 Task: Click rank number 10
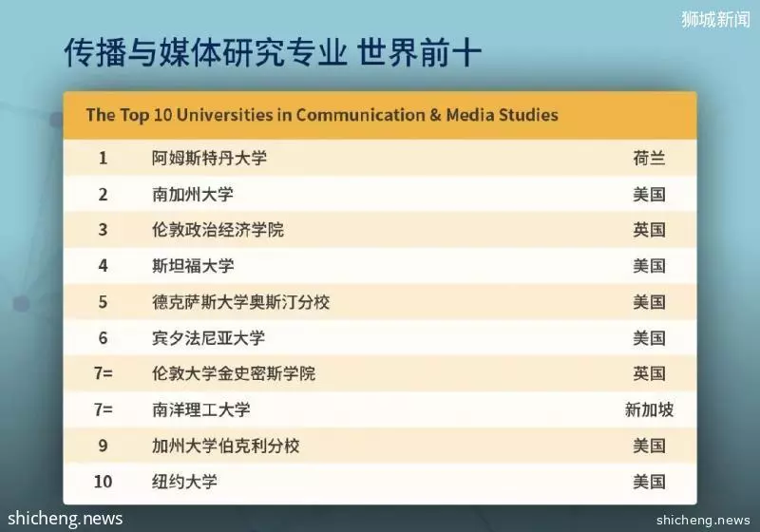coord(103,482)
